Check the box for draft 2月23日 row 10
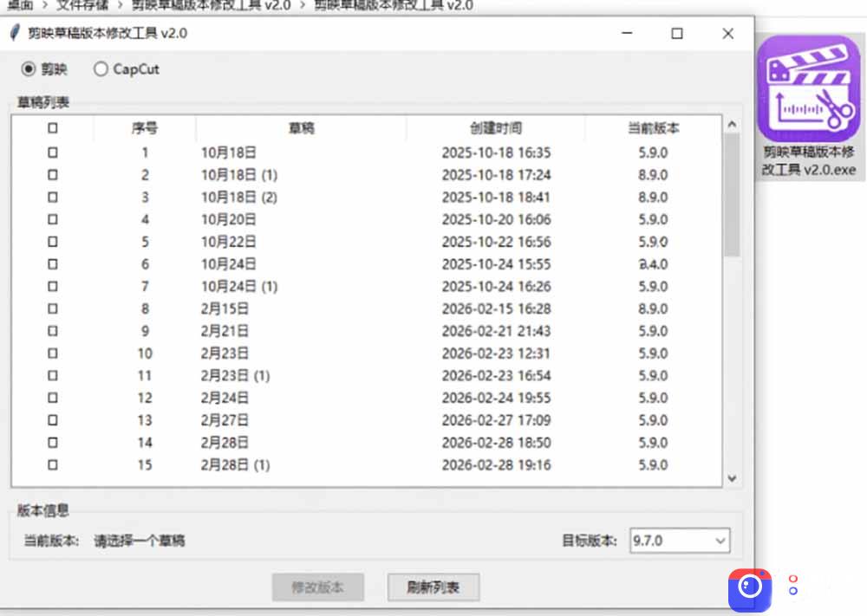This screenshot has height=616, width=867. [53, 353]
